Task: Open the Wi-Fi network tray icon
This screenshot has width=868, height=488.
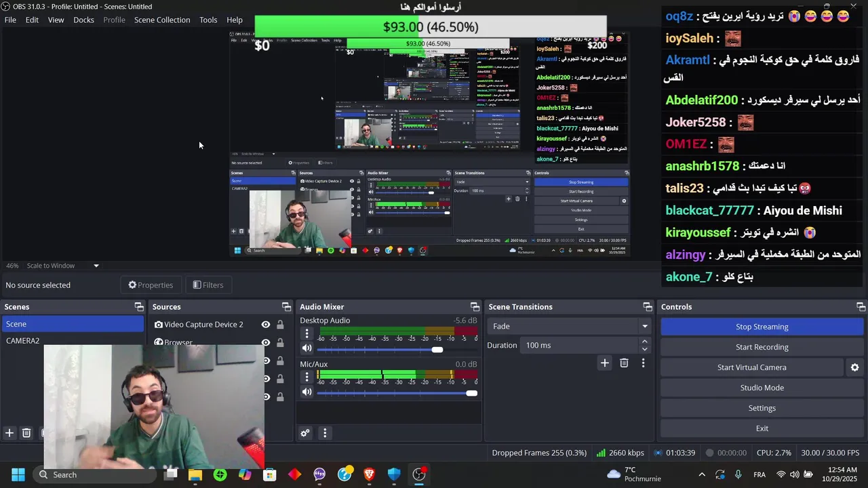Action: click(x=781, y=474)
